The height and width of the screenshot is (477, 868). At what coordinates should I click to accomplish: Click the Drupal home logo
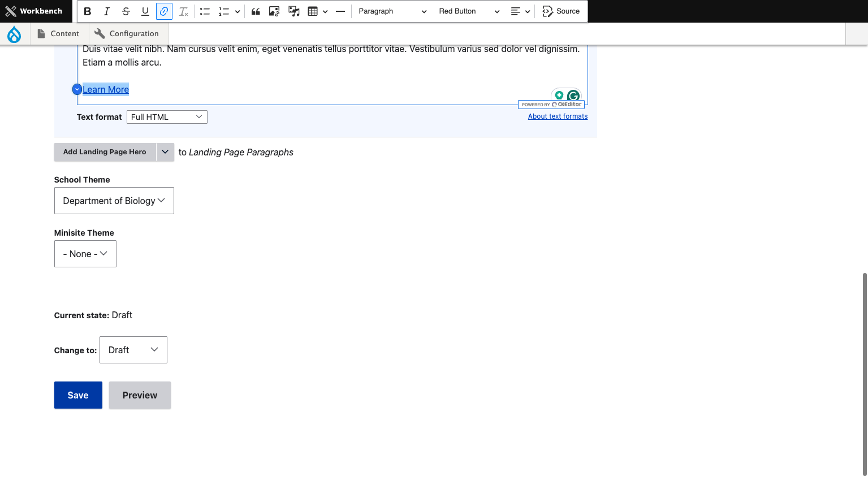(x=14, y=34)
